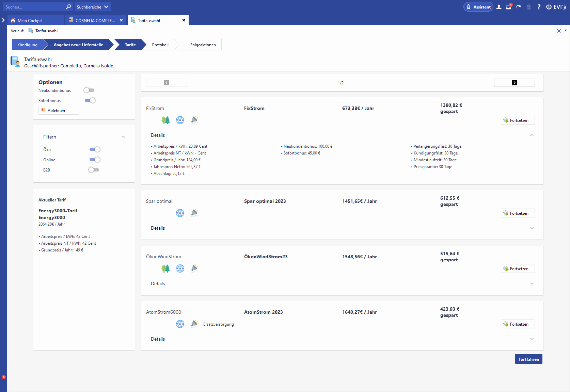This screenshot has width=570, height=392.
Task: Click the Fortfahren button
Action: point(528,359)
